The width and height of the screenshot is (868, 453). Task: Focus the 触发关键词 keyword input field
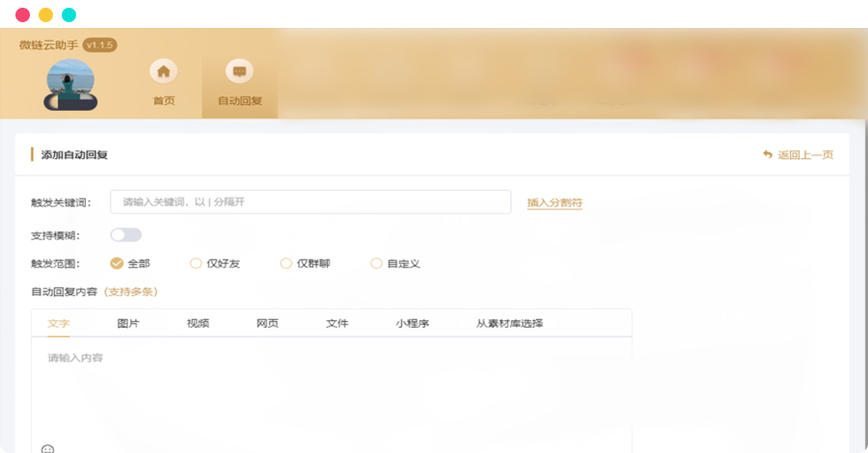pyautogui.click(x=311, y=201)
